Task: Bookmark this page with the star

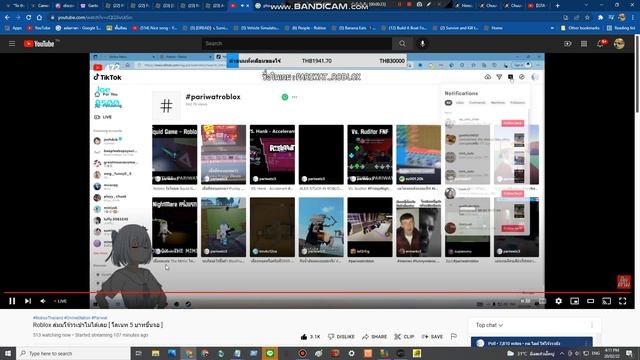Action: point(587,18)
